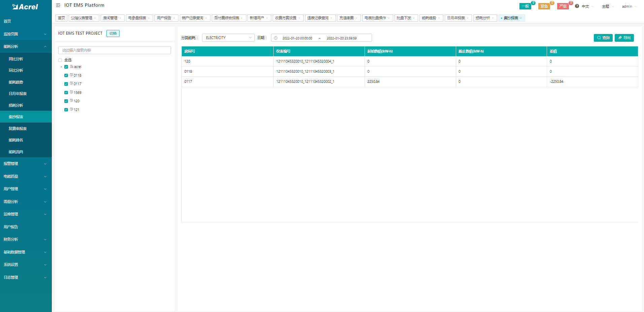Image resolution: width=644 pixels, height=312 pixels.
Task: Open the 紧急 urgent alarm badge
Action: pyautogui.click(x=544, y=6)
